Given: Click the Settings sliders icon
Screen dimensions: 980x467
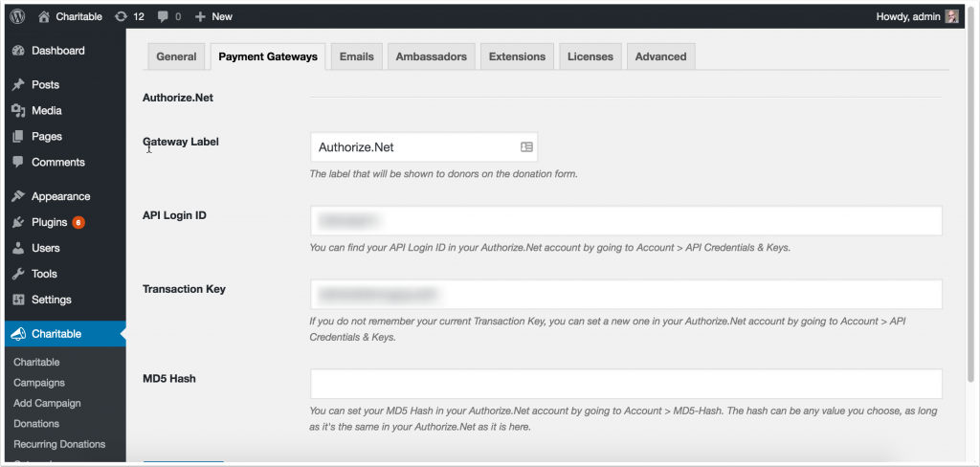Looking at the screenshot, I should [18, 300].
